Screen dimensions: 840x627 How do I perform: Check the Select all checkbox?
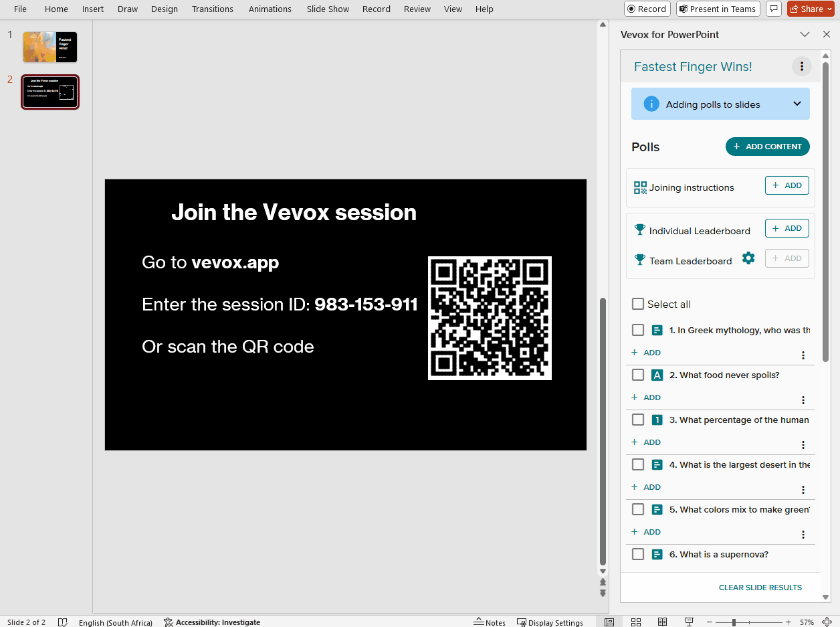point(637,304)
